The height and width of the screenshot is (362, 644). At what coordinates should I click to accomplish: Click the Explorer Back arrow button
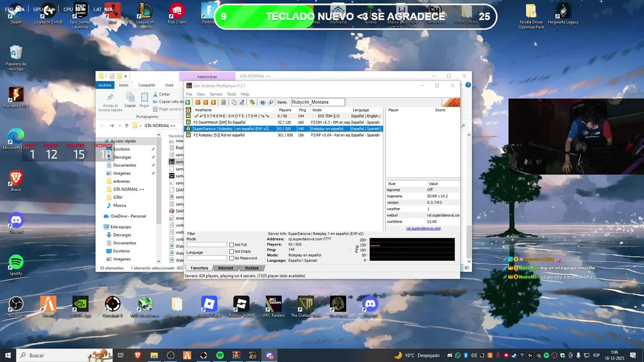click(102, 126)
